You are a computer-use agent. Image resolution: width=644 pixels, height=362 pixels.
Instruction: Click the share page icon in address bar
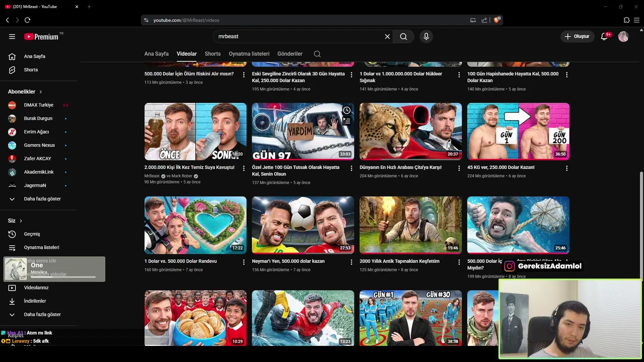(484, 20)
